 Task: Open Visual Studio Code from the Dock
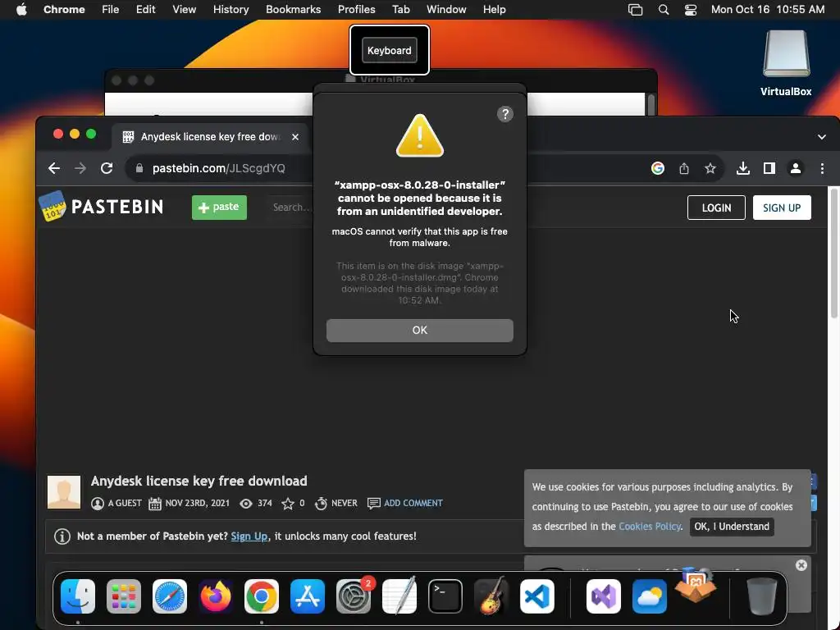[x=537, y=596]
